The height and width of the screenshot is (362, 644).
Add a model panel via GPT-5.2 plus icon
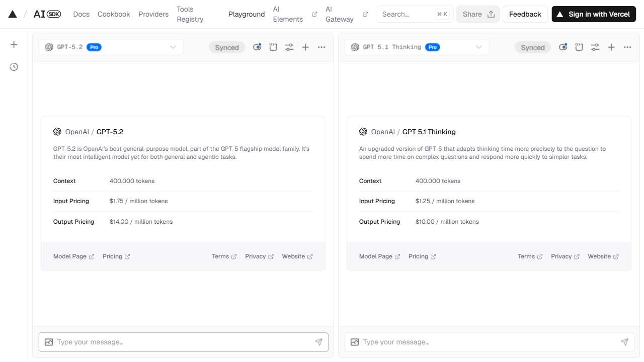pos(305,47)
